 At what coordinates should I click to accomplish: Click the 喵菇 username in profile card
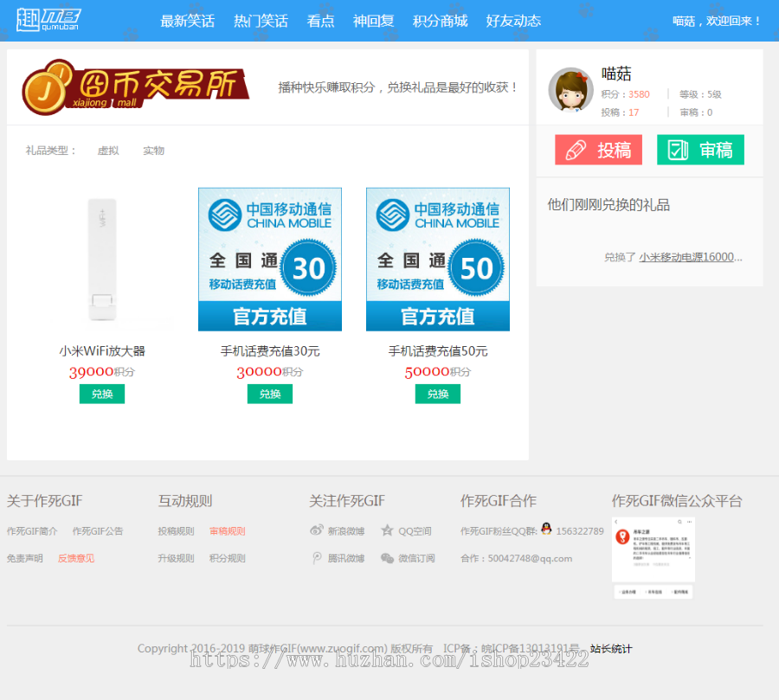[x=616, y=74]
